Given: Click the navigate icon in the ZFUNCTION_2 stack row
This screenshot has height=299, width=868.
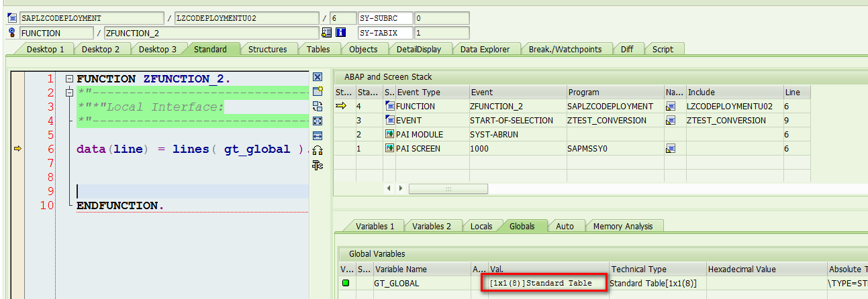Looking at the screenshot, I should click(670, 106).
